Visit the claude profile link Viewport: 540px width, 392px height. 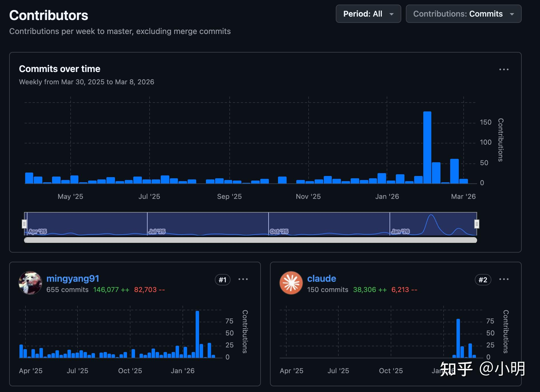tap(321, 279)
